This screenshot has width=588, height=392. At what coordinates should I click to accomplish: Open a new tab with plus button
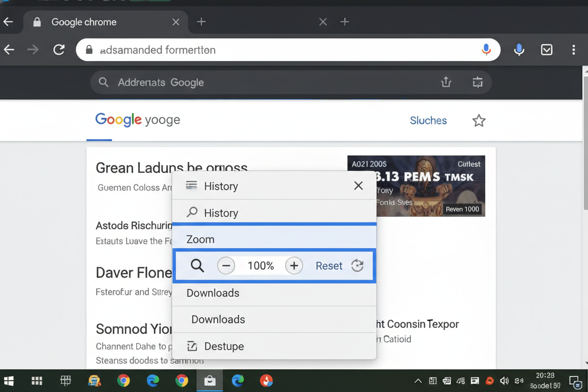pyautogui.click(x=201, y=22)
